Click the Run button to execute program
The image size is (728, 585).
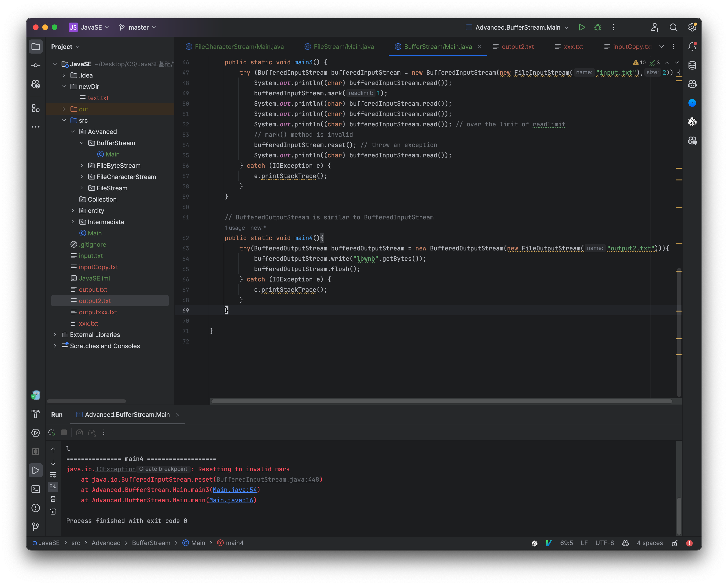click(580, 27)
